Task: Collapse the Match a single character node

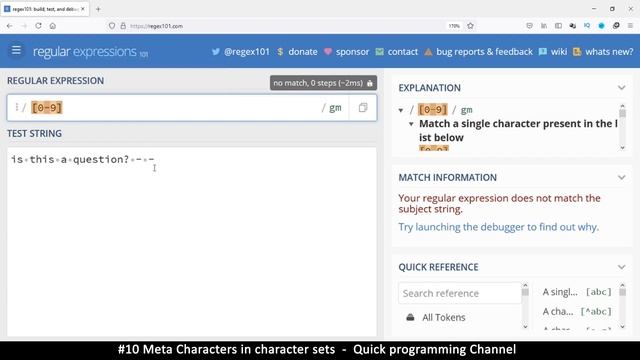Action: point(411,124)
